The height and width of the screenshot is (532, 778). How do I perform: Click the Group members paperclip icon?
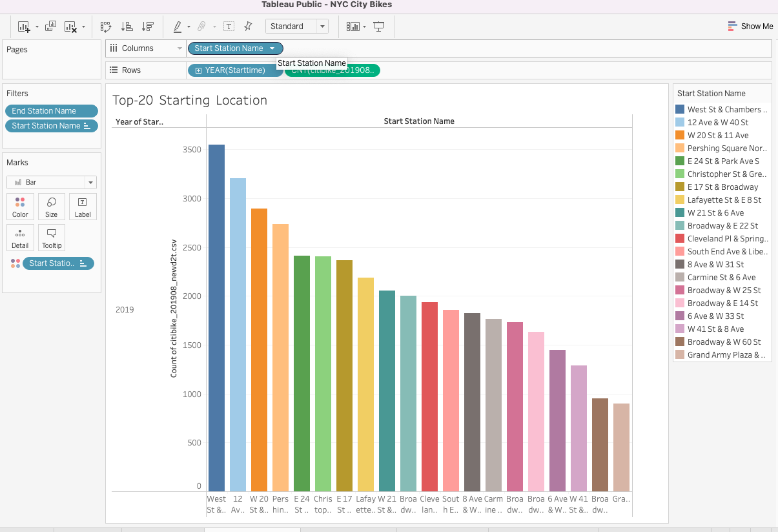(201, 26)
